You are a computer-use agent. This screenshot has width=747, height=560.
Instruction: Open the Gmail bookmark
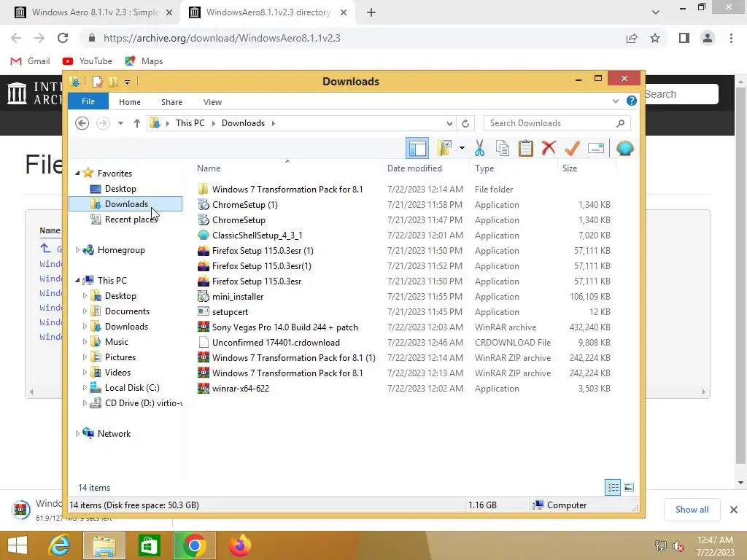click(x=31, y=61)
